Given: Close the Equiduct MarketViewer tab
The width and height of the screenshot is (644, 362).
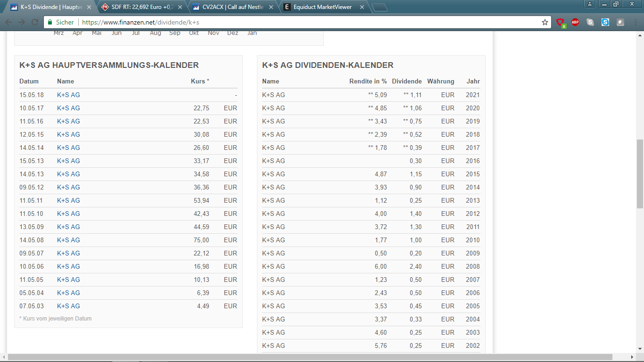Looking at the screenshot, I should pyautogui.click(x=362, y=7).
